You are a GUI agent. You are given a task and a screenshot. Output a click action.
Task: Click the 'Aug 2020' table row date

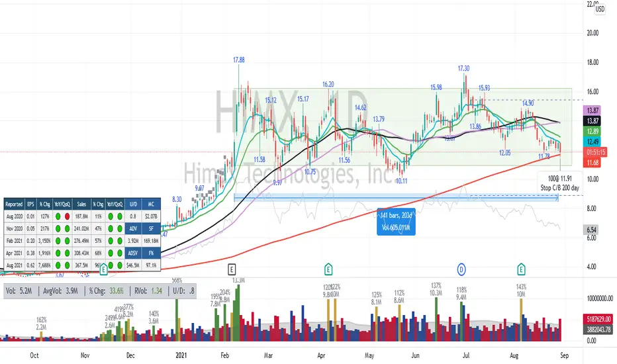pyautogui.click(x=14, y=216)
